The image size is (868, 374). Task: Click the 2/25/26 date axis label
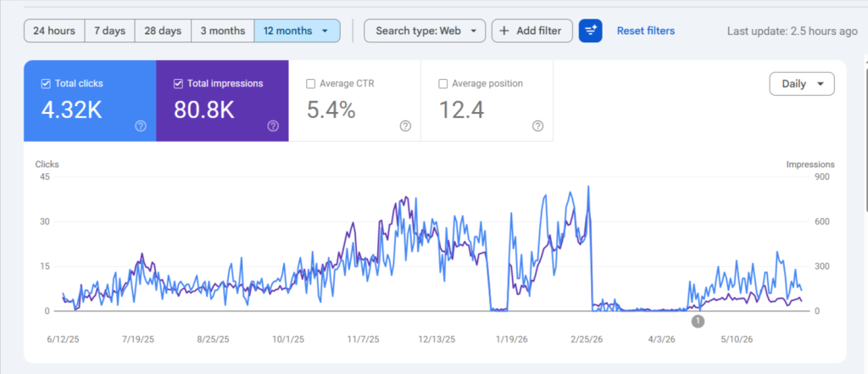586,339
